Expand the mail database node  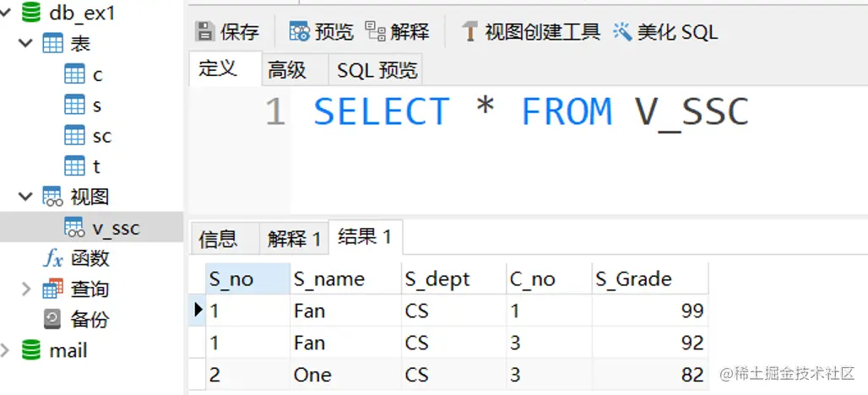tap(8, 350)
